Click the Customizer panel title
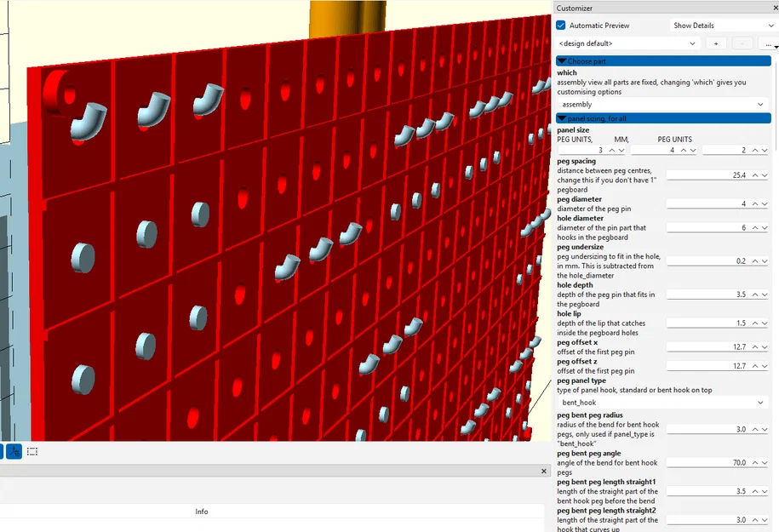This screenshot has width=779, height=532. pyautogui.click(x=575, y=8)
